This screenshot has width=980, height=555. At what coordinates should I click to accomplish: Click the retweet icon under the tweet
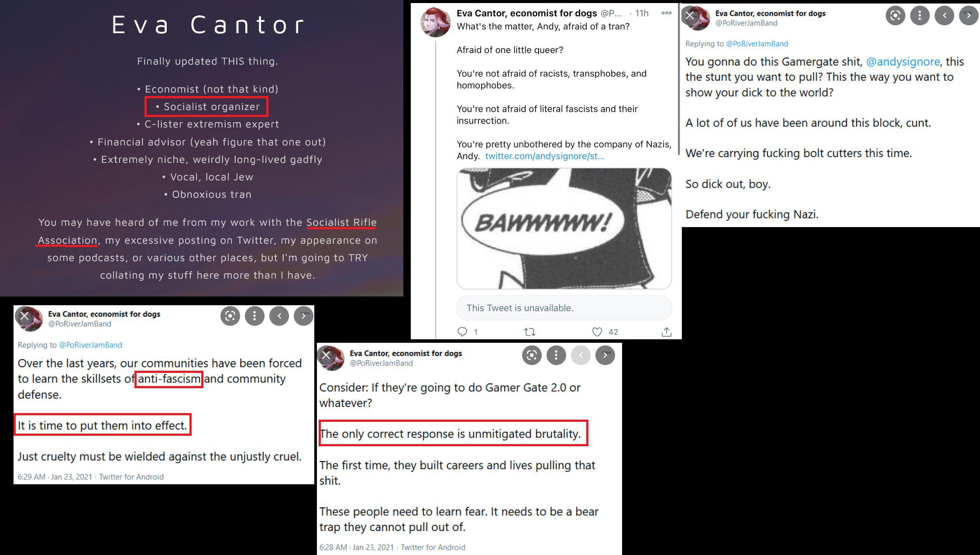[x=530, y=332]
